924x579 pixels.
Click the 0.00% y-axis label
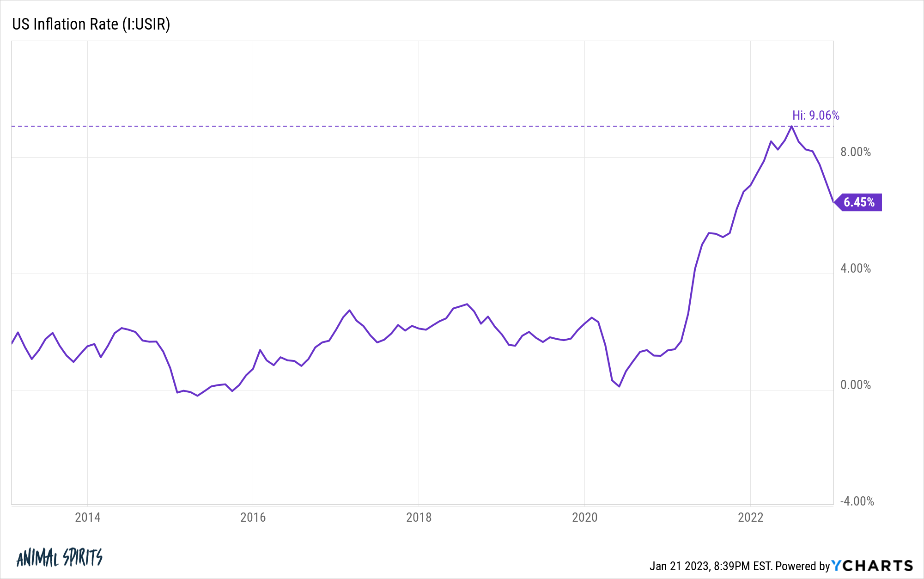point(855,385)
